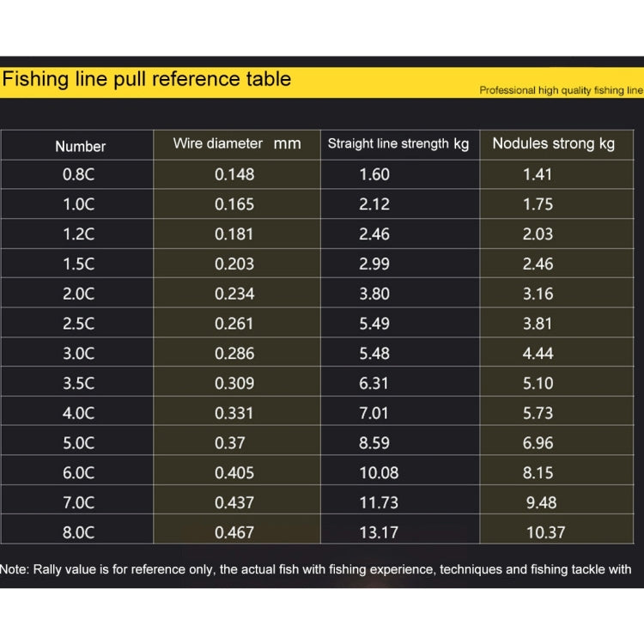Select the Straight line strength kg header
Image resolution: width=644 pixels, height=644 pixels.
click(398, 143)
